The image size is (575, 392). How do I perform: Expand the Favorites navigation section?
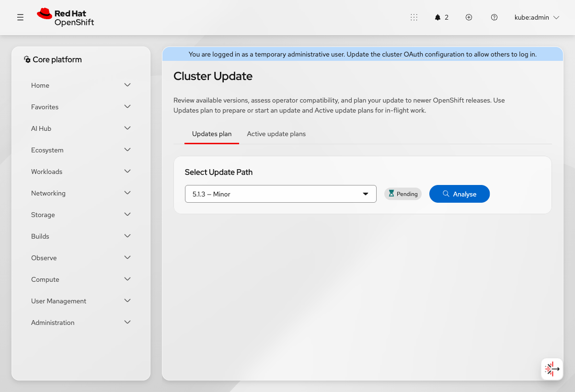(81, 107)
